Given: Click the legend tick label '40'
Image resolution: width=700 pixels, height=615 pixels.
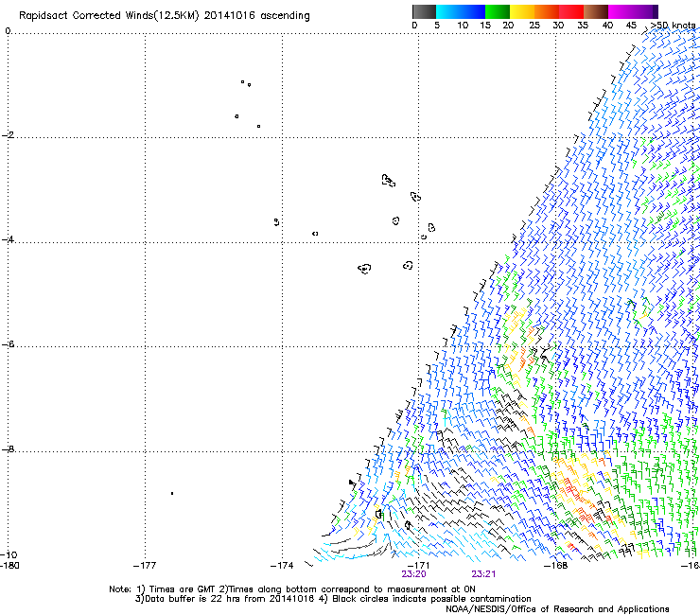Looking at the screenshot, I should pyautogui.click(x=607, y=26).
